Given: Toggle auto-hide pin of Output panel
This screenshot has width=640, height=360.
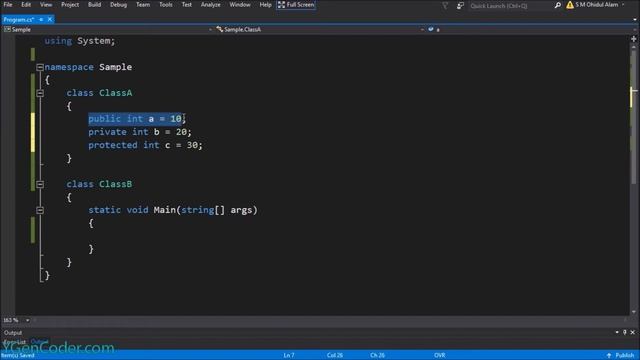Looking at the screenshot, I should tap(624, 332).
